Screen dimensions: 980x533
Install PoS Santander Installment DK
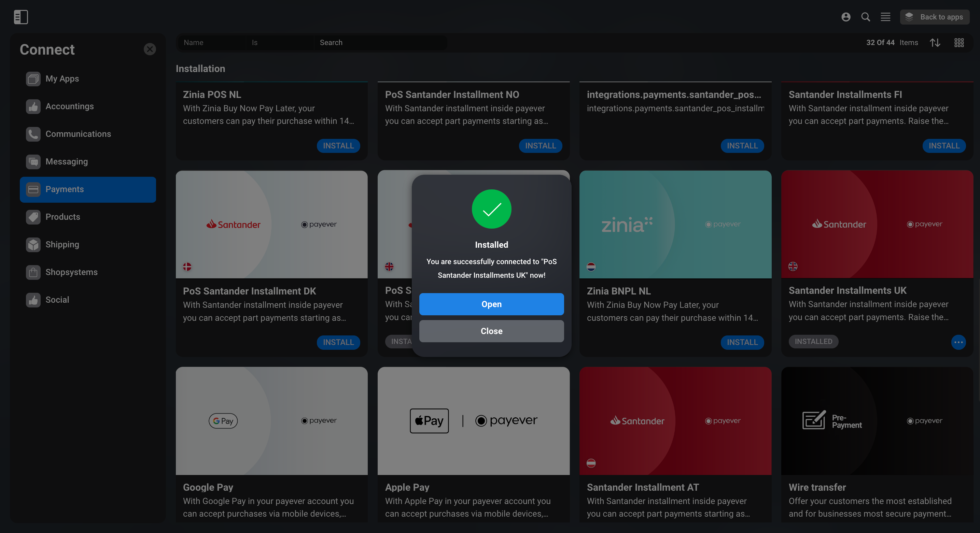pyautogui.click(x=338, y=342)
